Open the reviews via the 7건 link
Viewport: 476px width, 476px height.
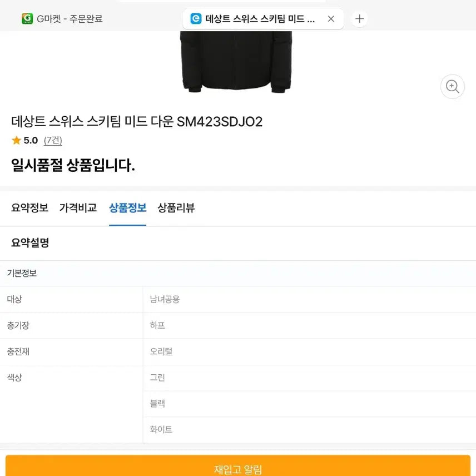point(53,141)
